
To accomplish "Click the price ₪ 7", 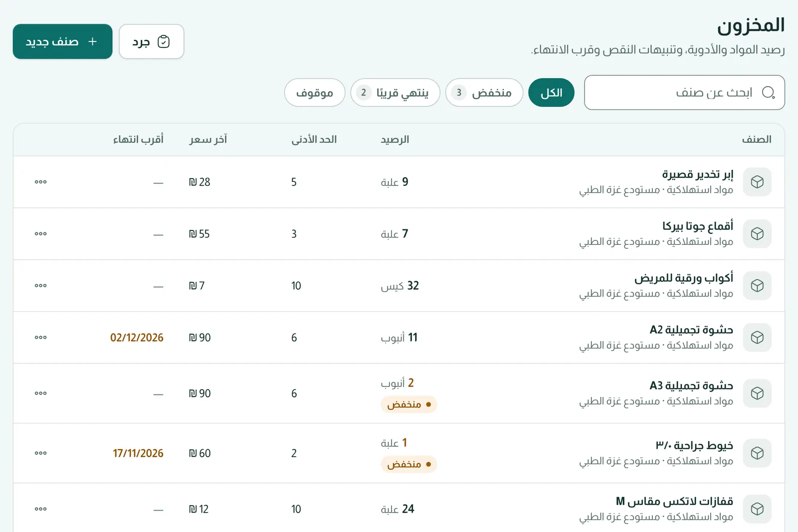I will click(x=197, y=286).
